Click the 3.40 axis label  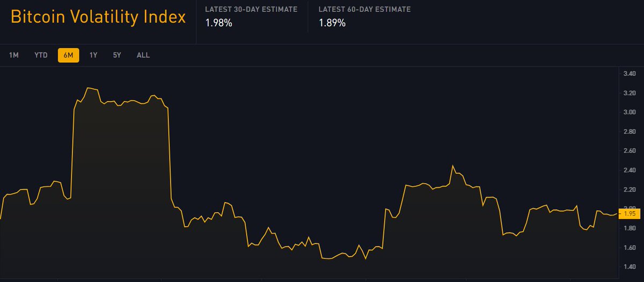pos(630,74)
